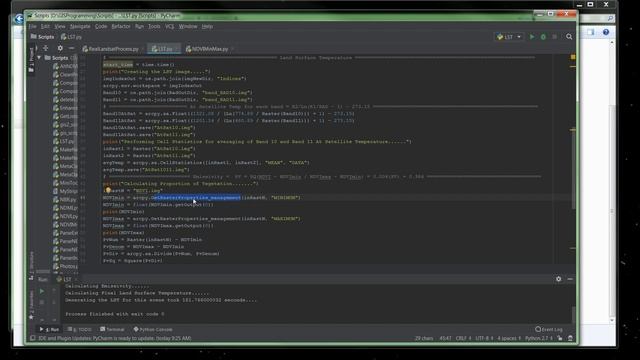The width and height of the screenshot is (640, 360).
Task: Click the IDE and Plugin Updates status message
Action: [x=114, y=338]
